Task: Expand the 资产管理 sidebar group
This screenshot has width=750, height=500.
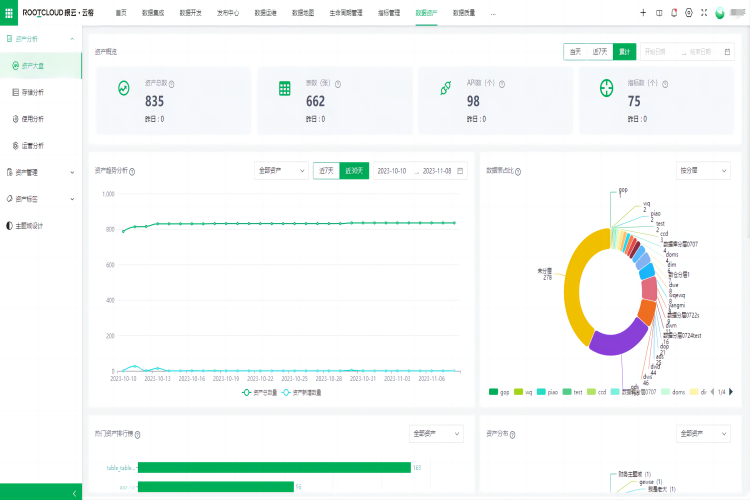Action: point(40,172)
